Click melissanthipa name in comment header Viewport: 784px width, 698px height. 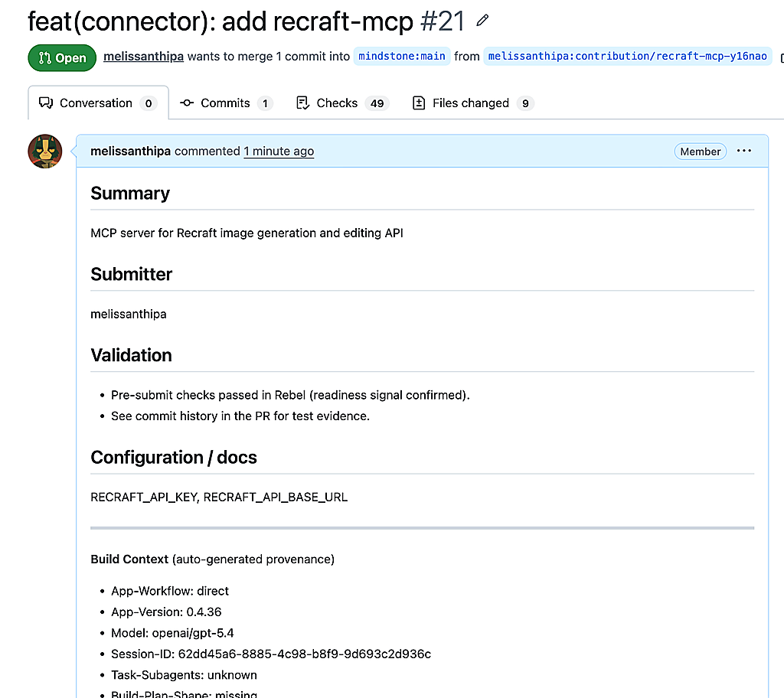point(130,151)
